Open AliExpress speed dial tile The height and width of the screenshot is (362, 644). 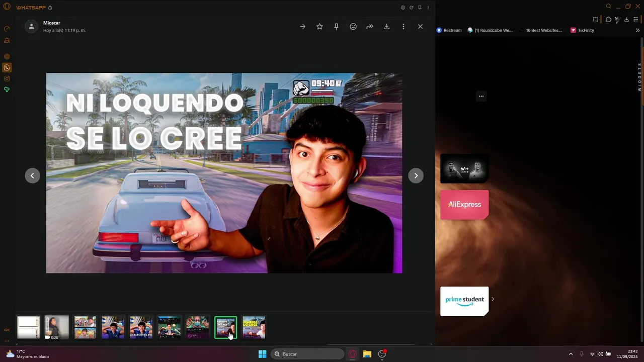464,205
